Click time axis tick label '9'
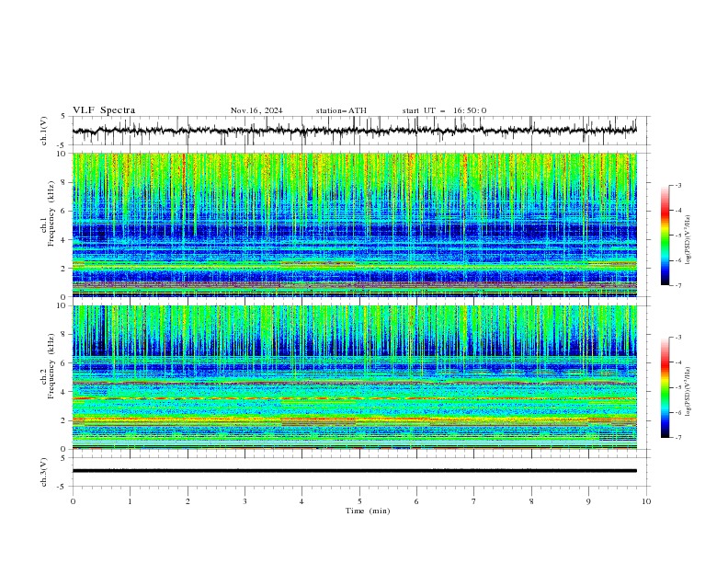728x563 pixels. tap(588, 501)
